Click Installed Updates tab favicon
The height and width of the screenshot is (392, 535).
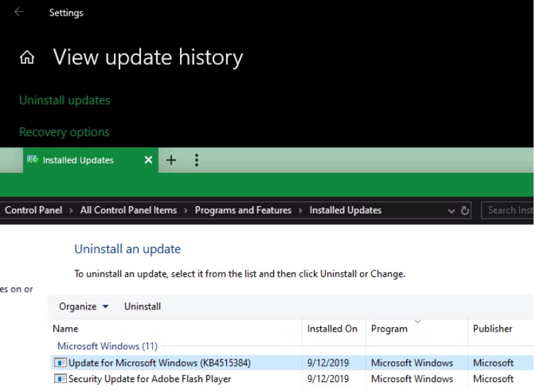click(33, 159)
